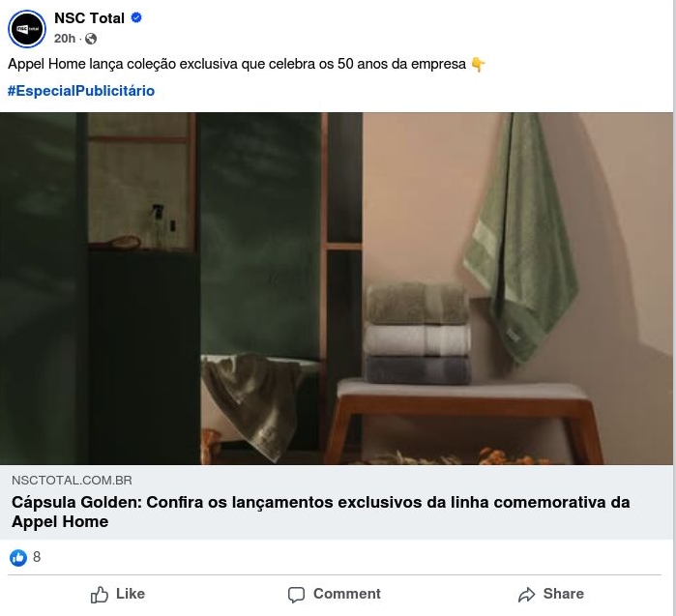Open the NSC Total profile picture
Image resolution: width=676 pixels, height=616 pixels.
(27, 28)
